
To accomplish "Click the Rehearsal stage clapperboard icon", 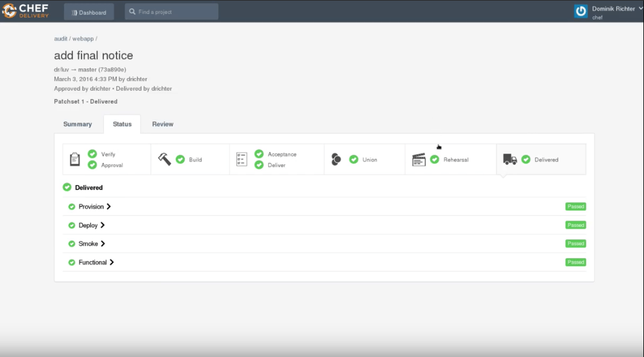I will click(418, 160).
